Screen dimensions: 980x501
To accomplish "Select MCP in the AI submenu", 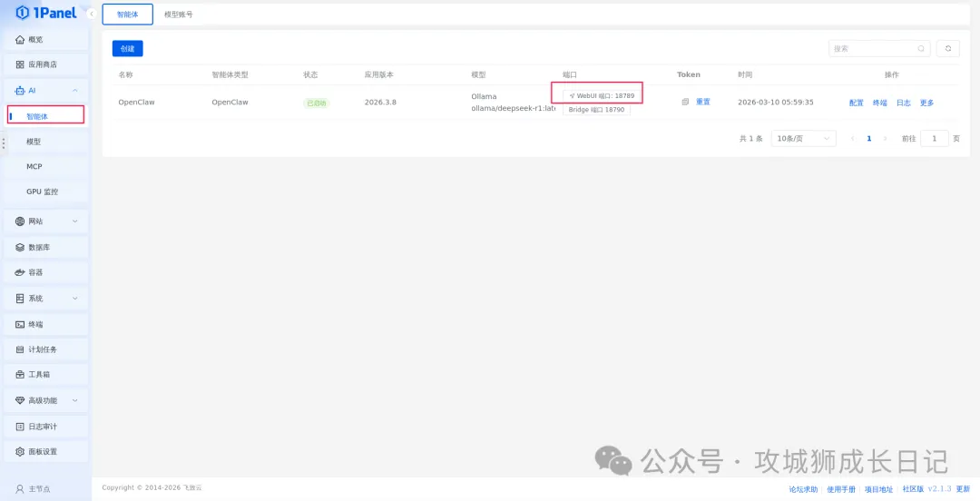I will click(34, 167).
